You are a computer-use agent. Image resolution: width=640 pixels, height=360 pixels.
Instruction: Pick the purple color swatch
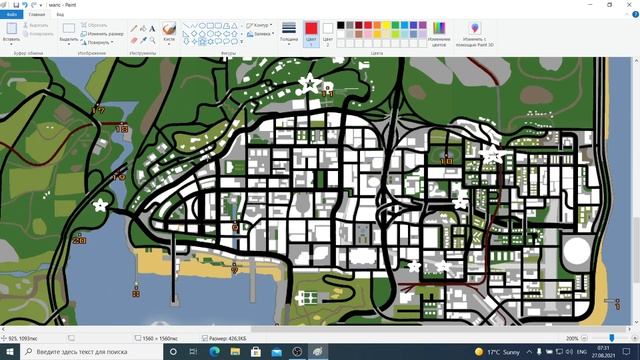422,25
